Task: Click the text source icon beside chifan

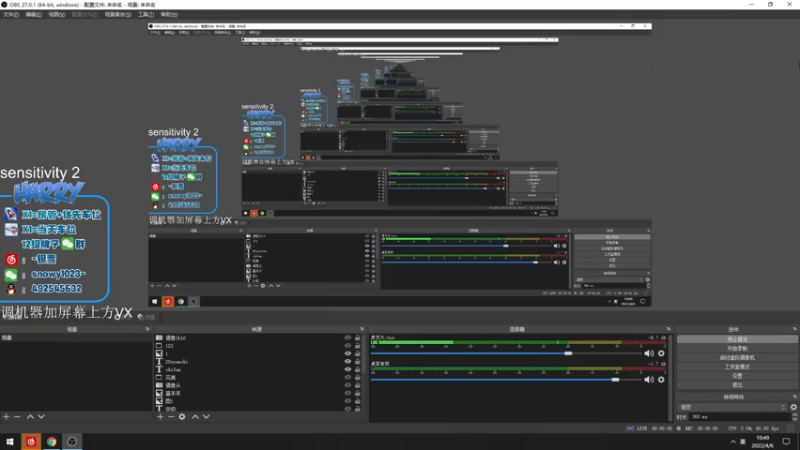Action: click(159, 369)
